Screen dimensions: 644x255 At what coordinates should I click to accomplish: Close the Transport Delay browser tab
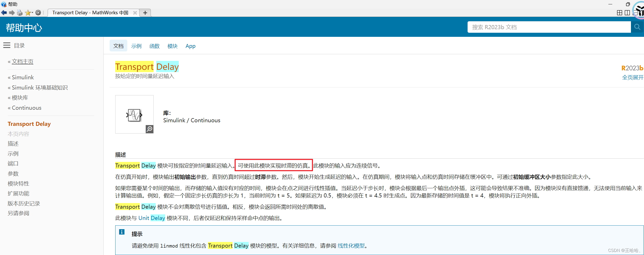pyautogui.click(x=135, y=13)
